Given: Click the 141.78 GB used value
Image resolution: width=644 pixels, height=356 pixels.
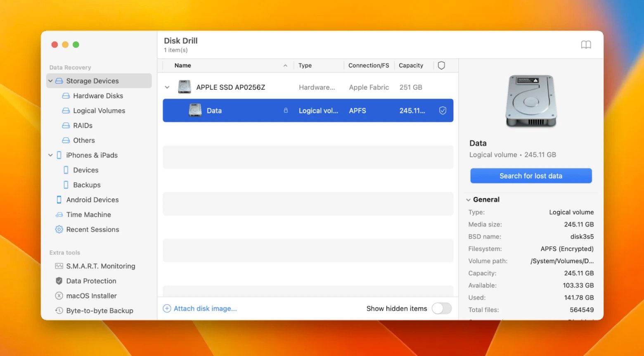Looking at the screenshot, I should point(579,297).
